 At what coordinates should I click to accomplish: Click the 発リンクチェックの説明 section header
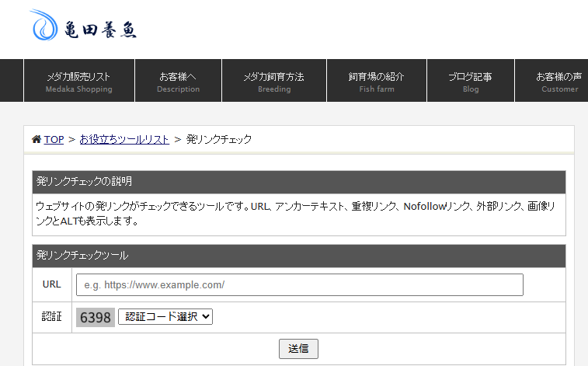point(85,182)
